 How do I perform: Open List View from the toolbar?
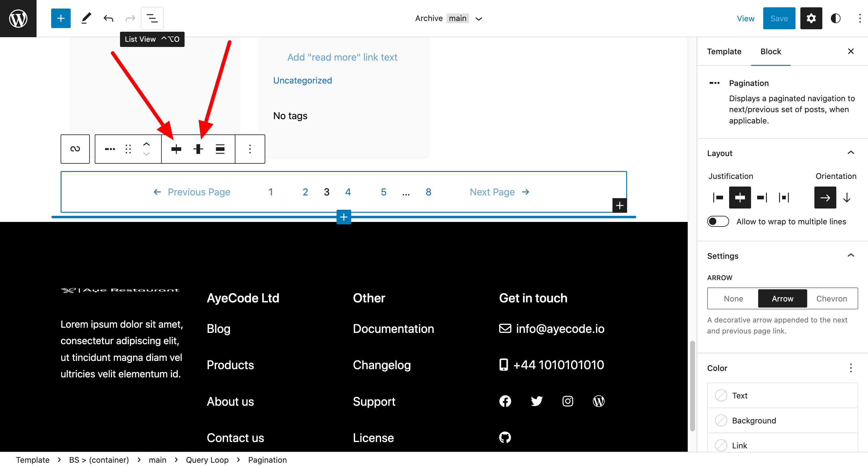tap(152, 18)
